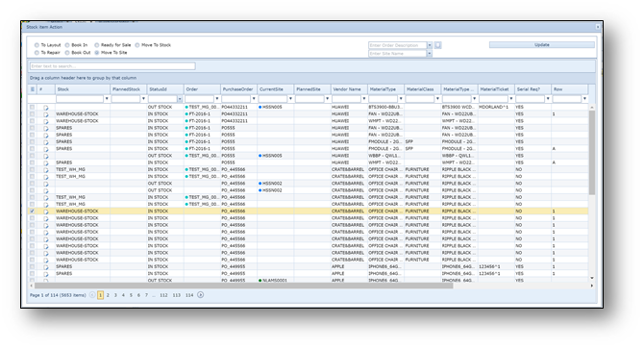Open edit icon of SPARES WMPT row
The width and height of the screenshot is (644, 349).
pyautogui.click(x=46, y=163)
